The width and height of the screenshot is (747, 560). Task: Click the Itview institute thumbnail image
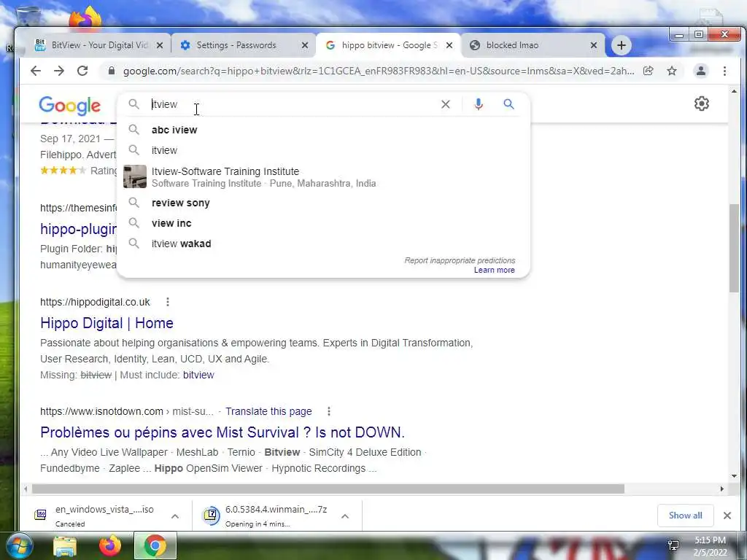point(135,176)
